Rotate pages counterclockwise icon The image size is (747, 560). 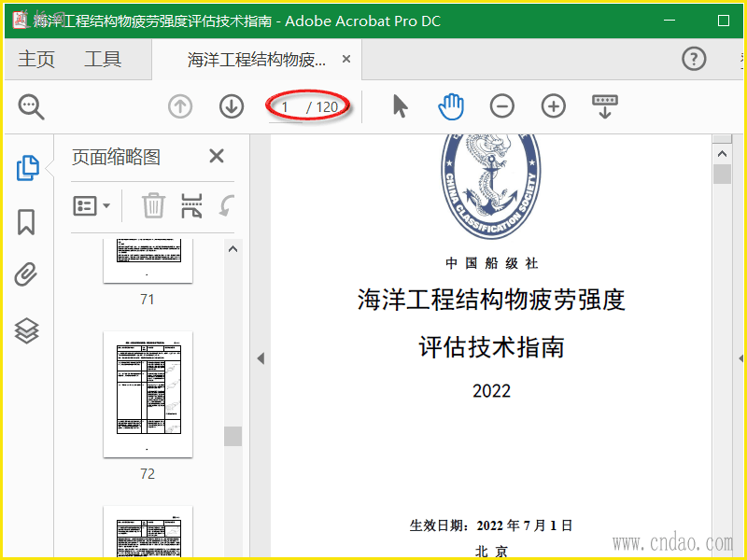(x=227, y=205)
